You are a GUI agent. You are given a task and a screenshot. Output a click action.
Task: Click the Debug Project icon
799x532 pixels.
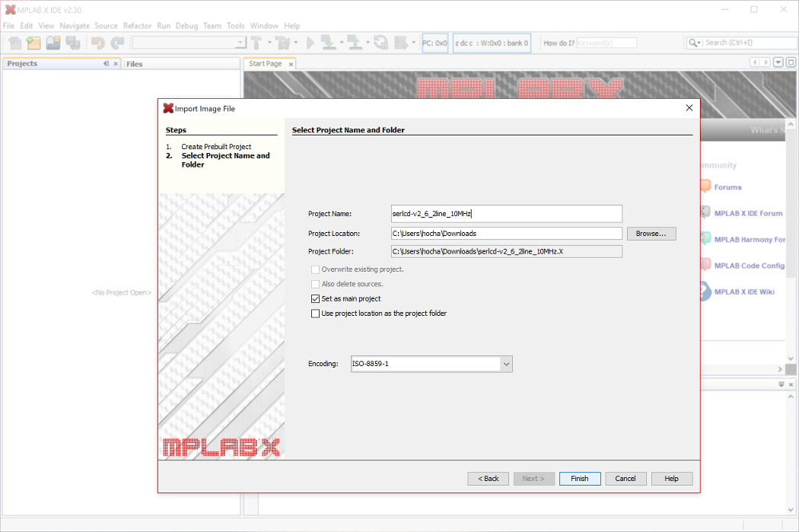coord(402,43)
